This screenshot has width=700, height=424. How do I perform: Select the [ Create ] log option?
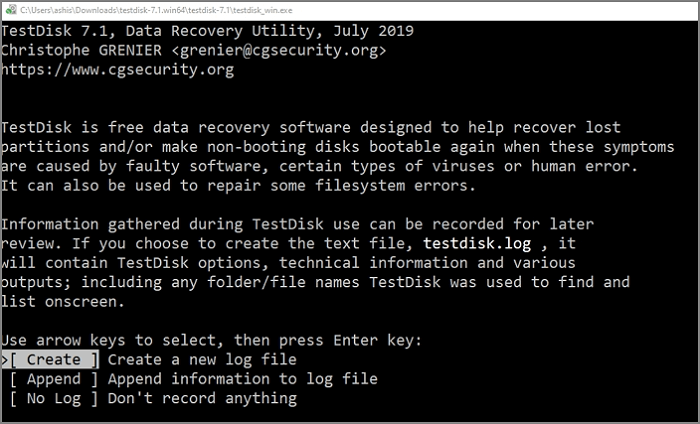pos(55,360)
